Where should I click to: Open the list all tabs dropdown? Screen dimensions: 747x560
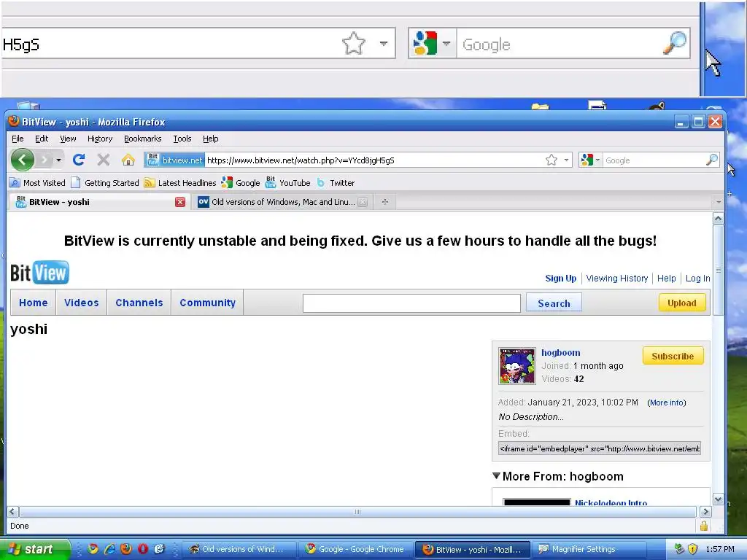point(719,203)
